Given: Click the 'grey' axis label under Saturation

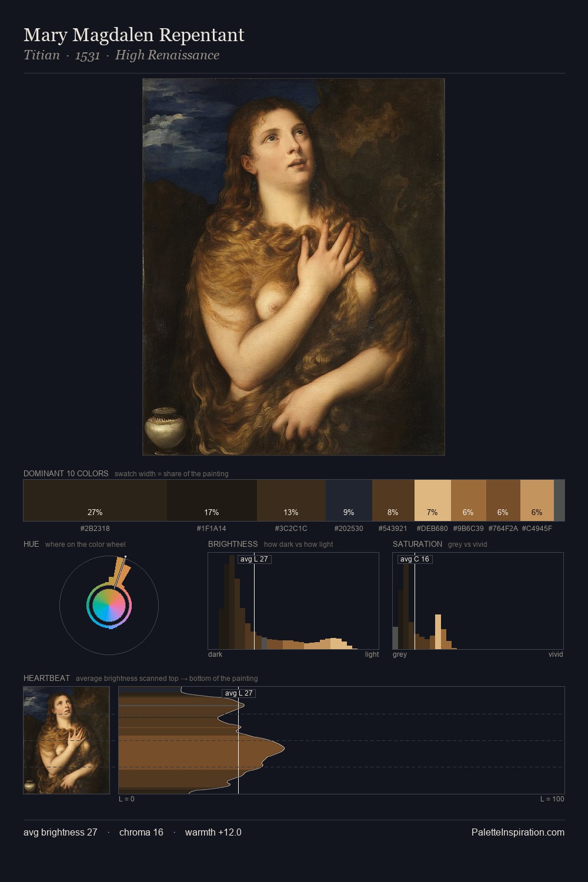Looking at the screenshot, I should (x=400, y=654).
